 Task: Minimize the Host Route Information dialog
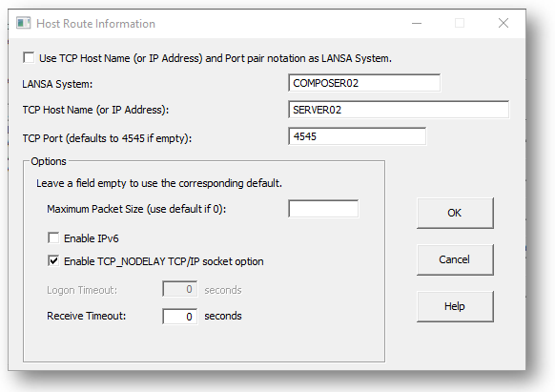417,24
